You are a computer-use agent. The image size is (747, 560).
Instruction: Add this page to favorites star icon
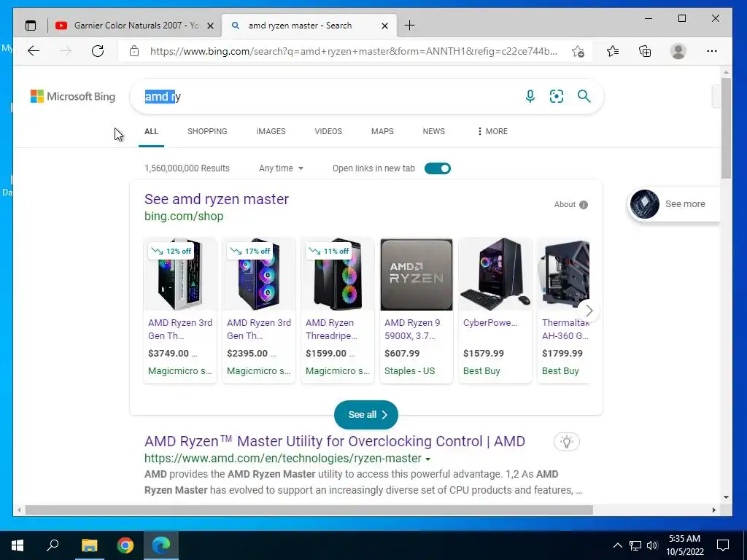point(578,51)
